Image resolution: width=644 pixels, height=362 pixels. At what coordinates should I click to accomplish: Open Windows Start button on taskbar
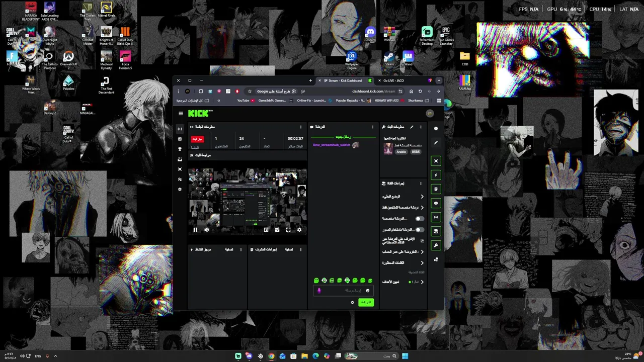point(405,356)
